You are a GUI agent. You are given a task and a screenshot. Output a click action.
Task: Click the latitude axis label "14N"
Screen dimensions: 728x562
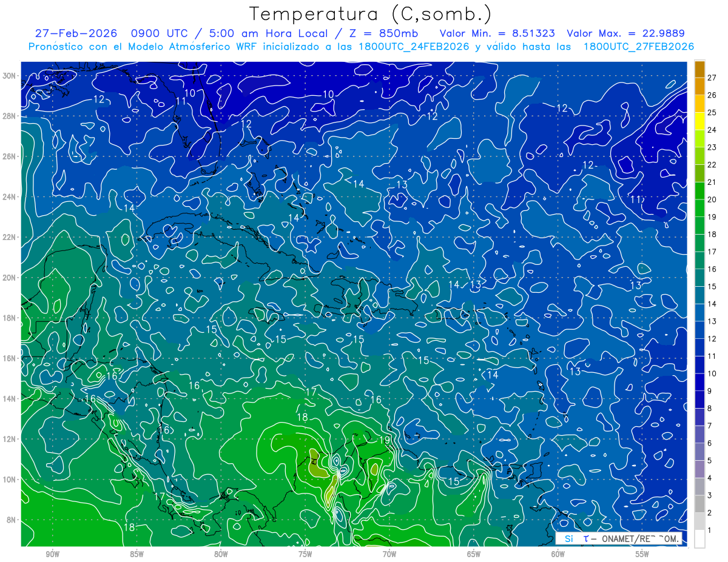pyautogui.click(x=9, y=399)
